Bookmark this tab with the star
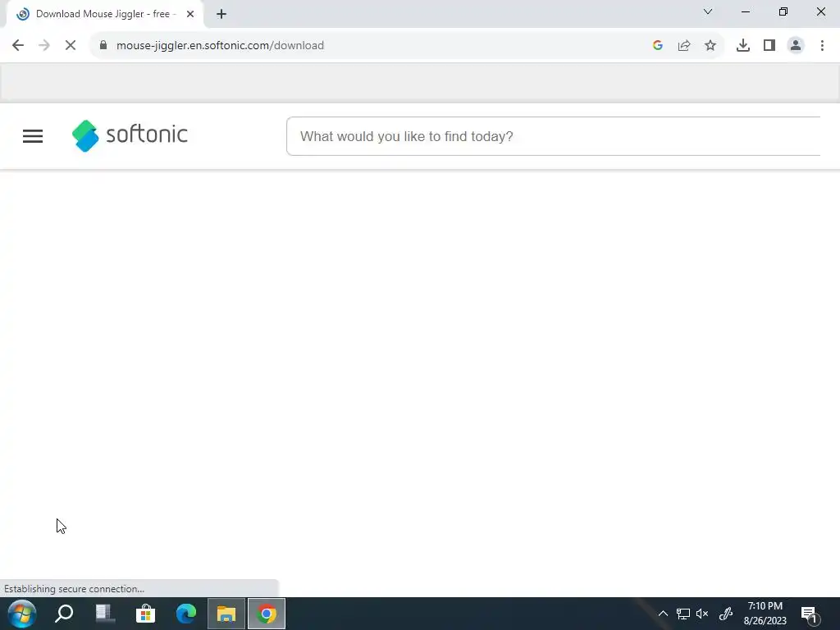840x630 pixels. 710,46
